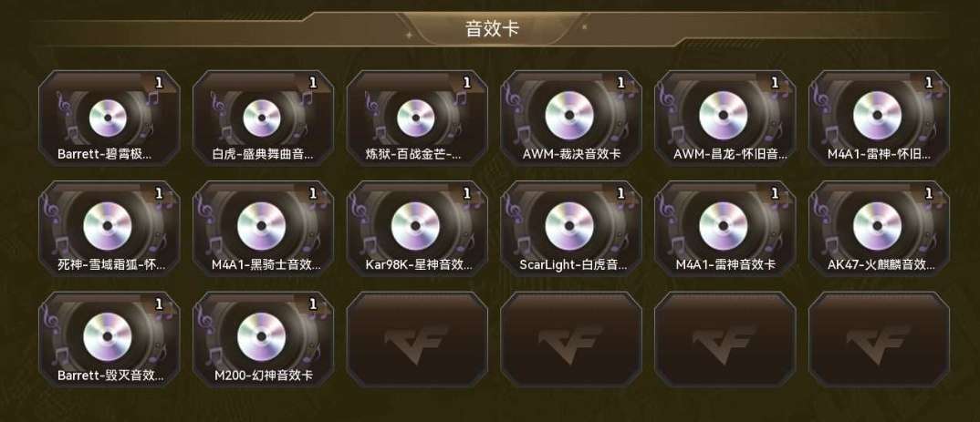The height and width of the screenshot is (422, 980).
Task: Pick the AK47-火麒麟 sound card
Action: tap(880, 229)
